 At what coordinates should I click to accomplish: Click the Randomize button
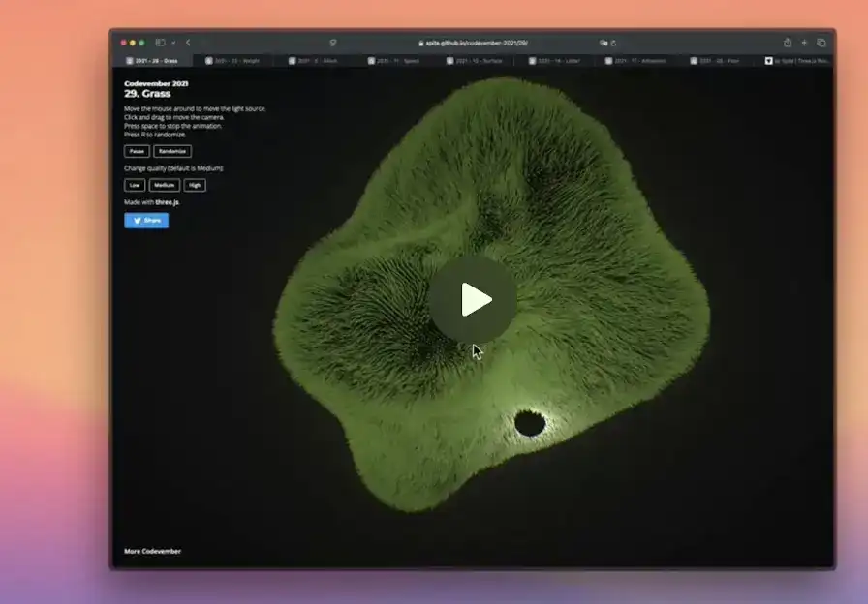click(x=172, y=151)
